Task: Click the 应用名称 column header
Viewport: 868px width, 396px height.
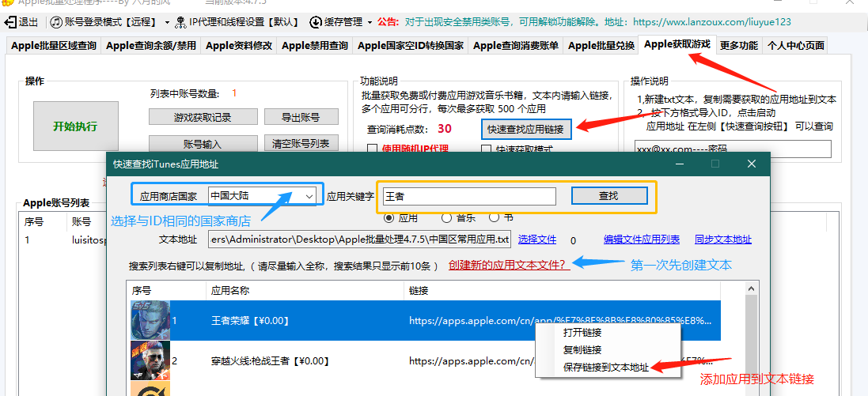Action: (x=305, y=290)
